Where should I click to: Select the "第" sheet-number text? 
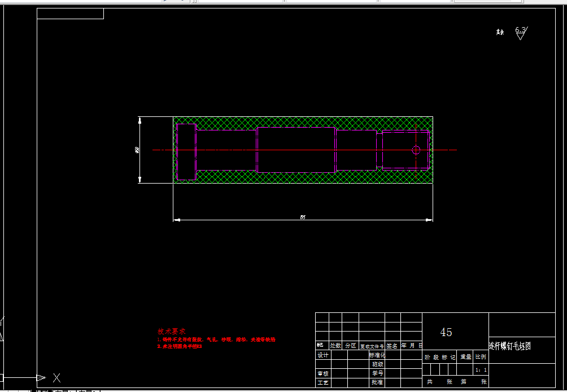pyautogui.click(x=464, y=381)
